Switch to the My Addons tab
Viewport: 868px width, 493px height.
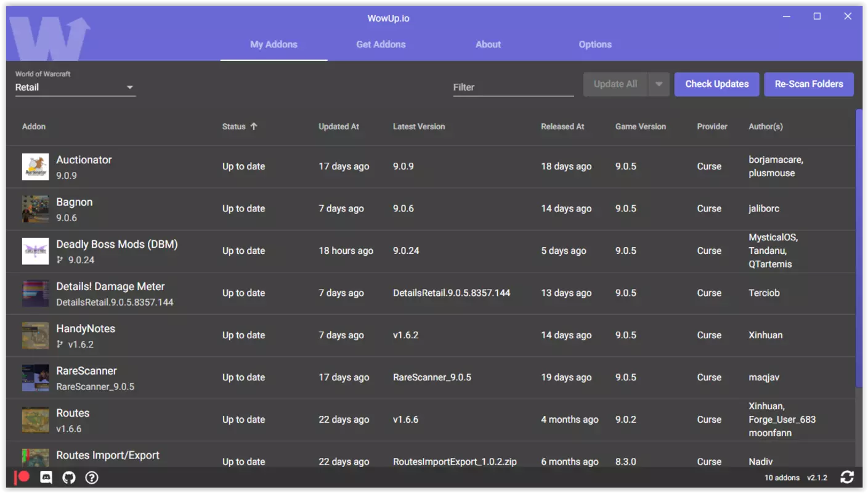[x=274, y=44]
